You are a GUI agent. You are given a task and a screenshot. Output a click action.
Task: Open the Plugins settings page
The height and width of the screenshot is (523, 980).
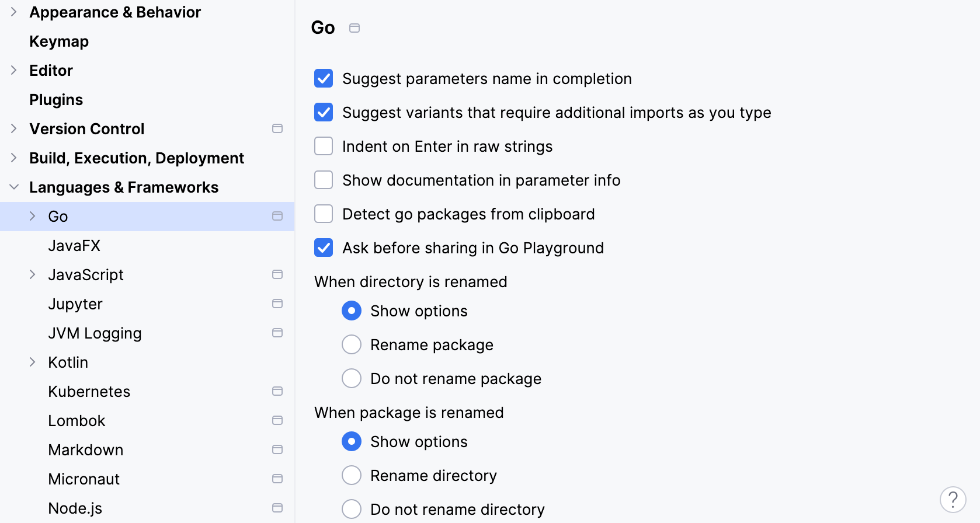pos(56,100)
